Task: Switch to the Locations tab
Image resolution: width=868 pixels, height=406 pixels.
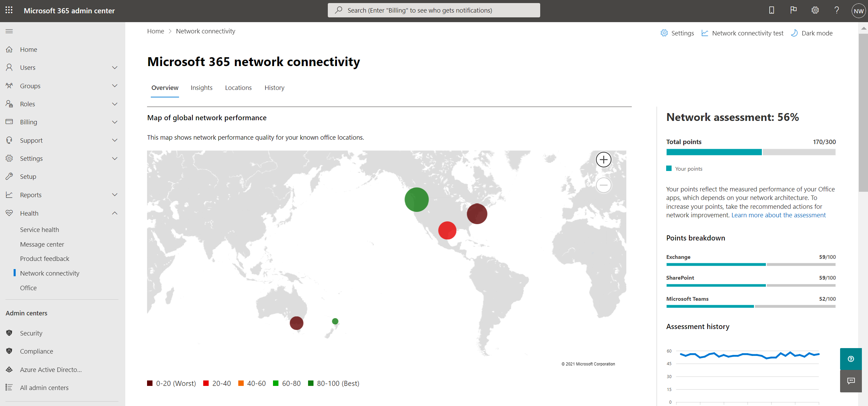Action: [238, 87]
